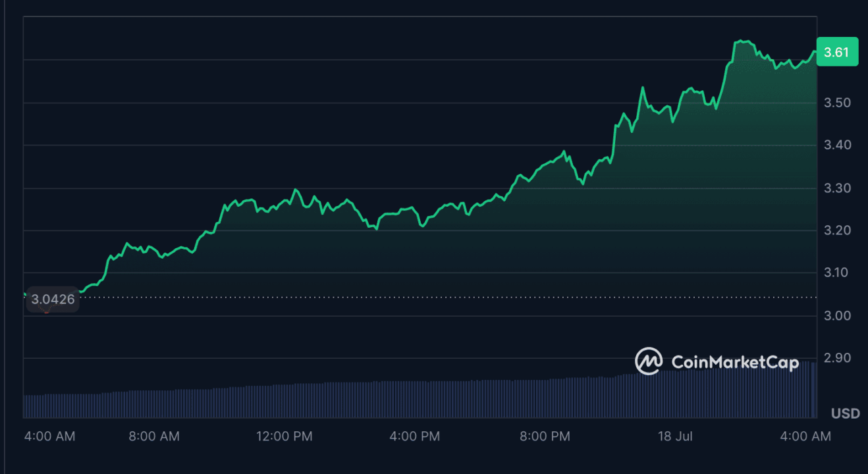Click the CoinMarketCap watermark text
Viewport: 868px width, 474px height.
(735, 361)
